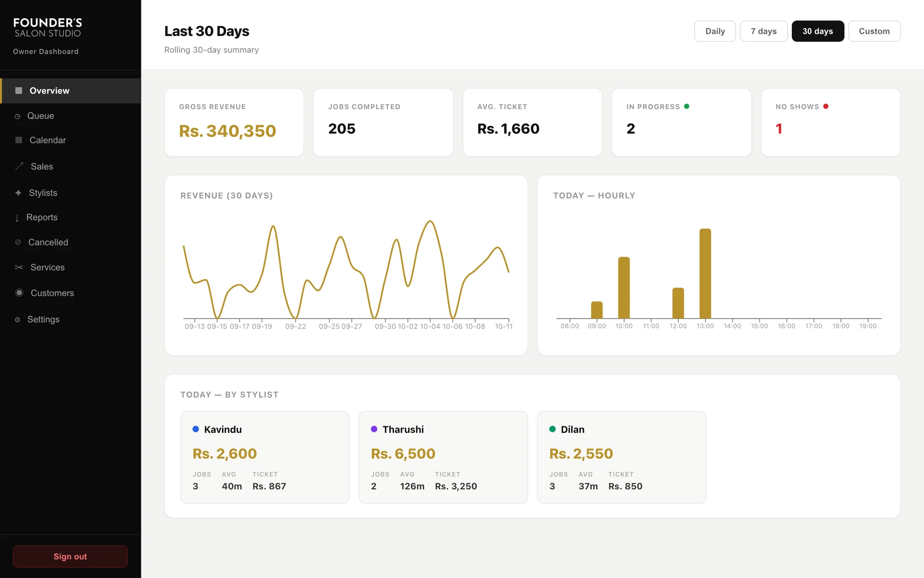Open the Overview section
This screenshot has width=924, height=578.
(x=71, y=91)
